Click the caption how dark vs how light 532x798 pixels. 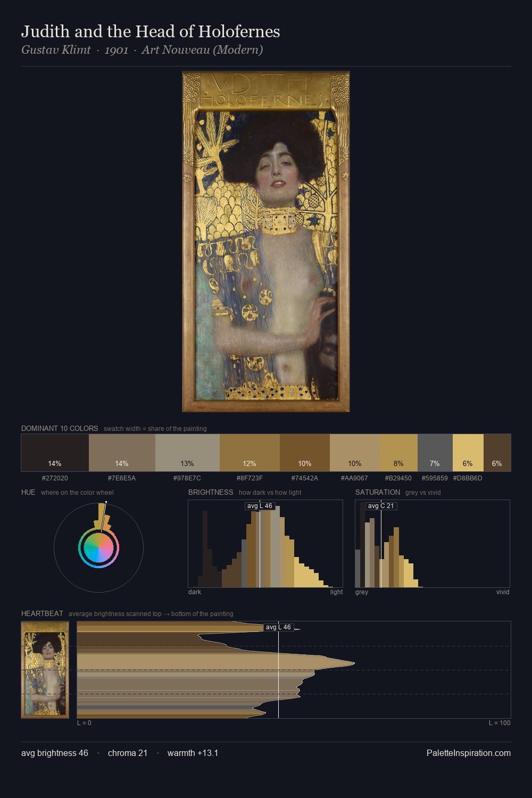click(x=270, y=493)
